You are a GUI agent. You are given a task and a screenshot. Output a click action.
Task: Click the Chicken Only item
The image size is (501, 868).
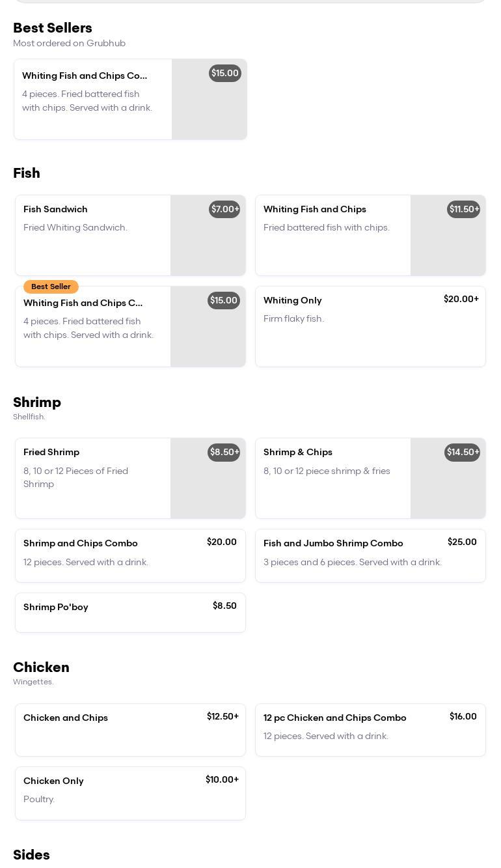pyautogui.click(x=53, y=781)
